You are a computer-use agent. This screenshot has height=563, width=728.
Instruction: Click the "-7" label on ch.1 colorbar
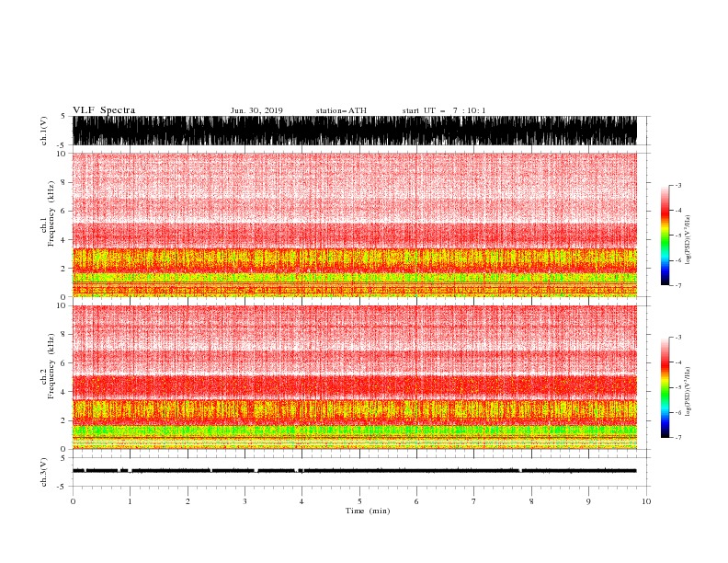point(678,285)
